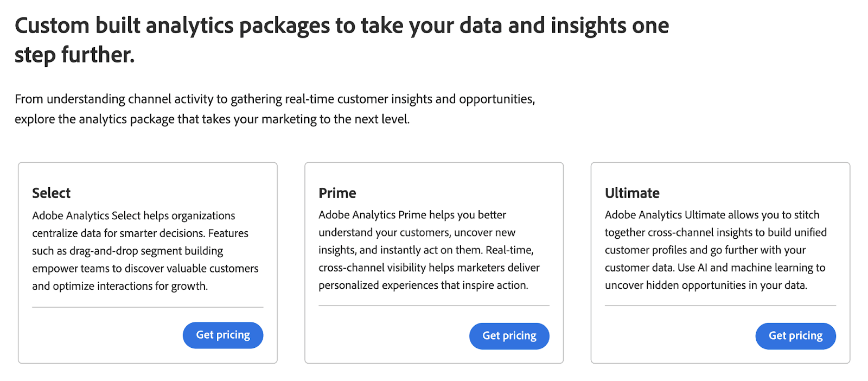Click the Ultimate package description text
This screenshot has height=381, width=868.
715,250
